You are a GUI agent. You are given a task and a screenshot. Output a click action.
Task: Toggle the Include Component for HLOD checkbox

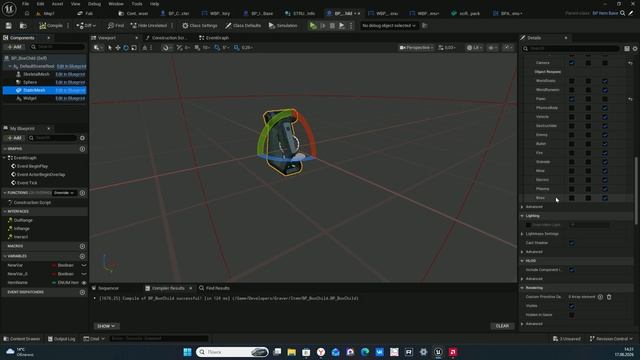point(572,270)
